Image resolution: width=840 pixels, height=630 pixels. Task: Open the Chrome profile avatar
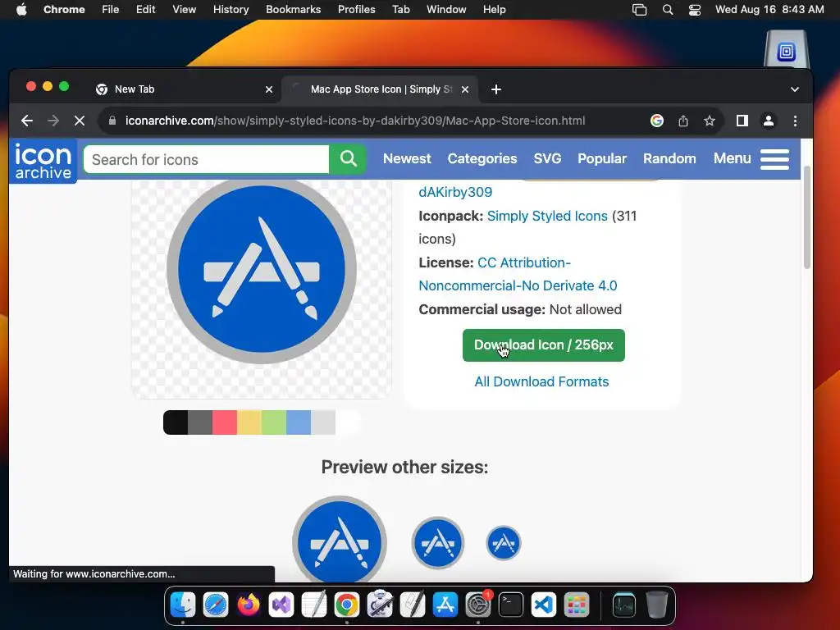[768, 121]
